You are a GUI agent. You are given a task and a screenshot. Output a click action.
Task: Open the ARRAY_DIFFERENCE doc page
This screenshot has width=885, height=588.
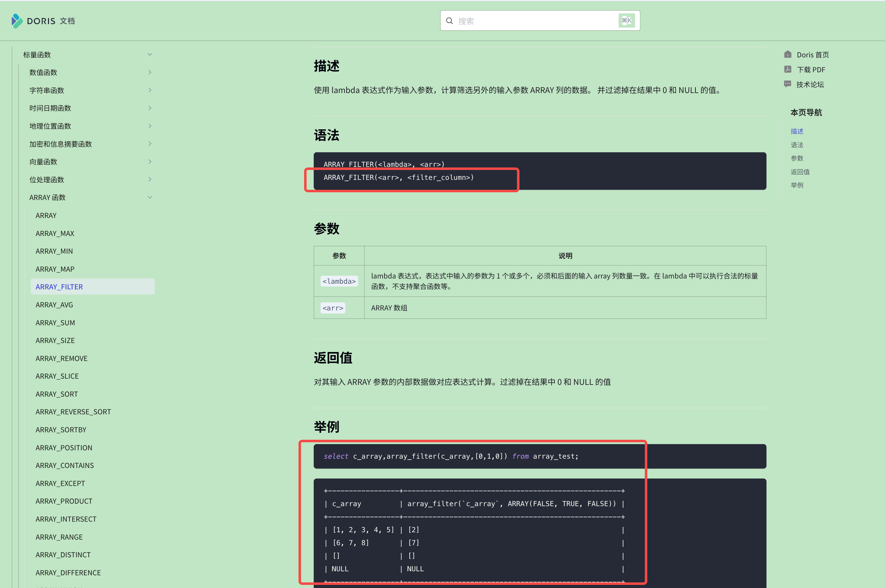[68, 572]
